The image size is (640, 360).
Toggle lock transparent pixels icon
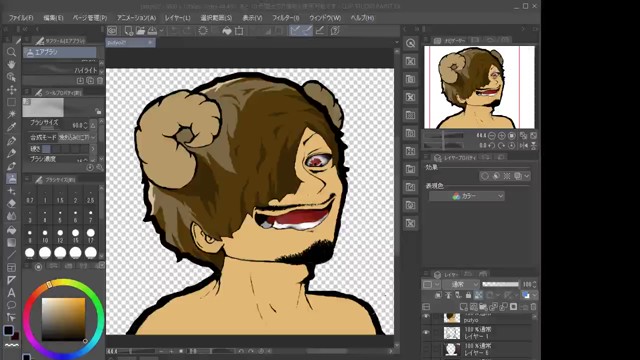[x=478, y=295]
